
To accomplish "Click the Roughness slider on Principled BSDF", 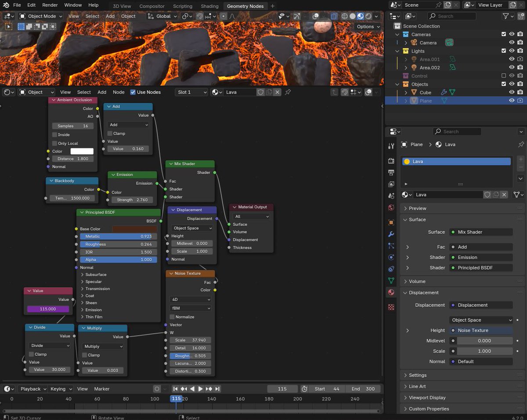I will (x=119, y=244).
